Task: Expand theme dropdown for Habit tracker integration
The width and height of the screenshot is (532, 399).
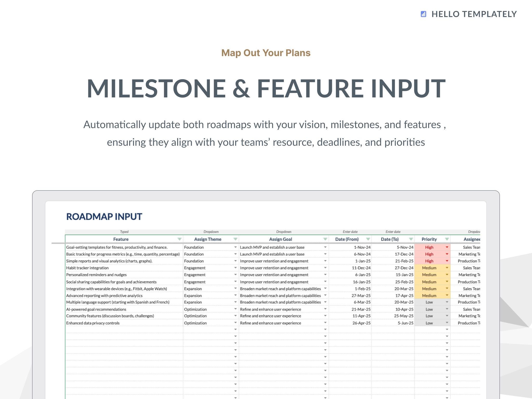Action: pos(235,268)
